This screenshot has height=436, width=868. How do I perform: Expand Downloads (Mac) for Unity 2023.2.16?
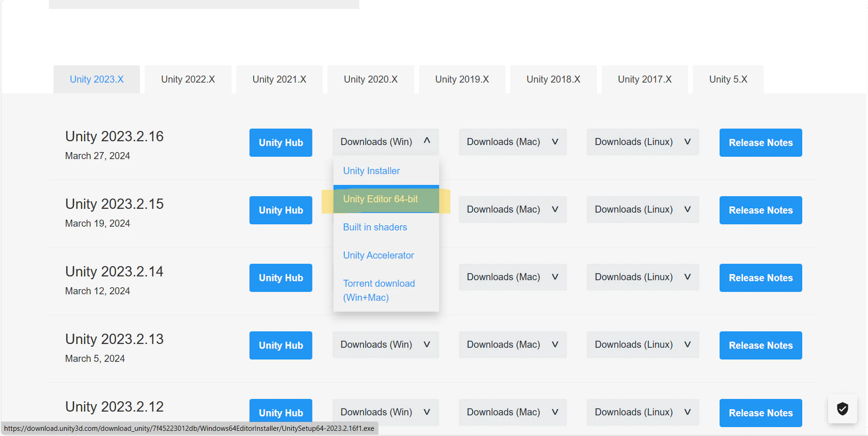[x=513, y=142]
